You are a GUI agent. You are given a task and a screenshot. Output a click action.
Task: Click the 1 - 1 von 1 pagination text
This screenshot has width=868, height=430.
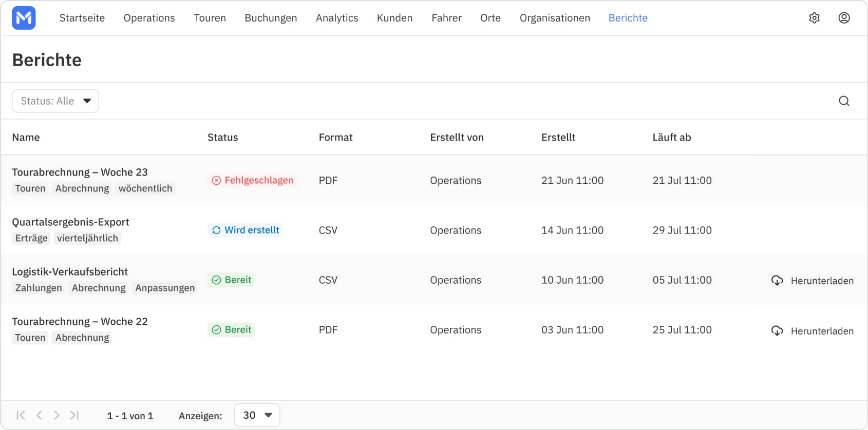pyautogui.click(x=130, y=416)
